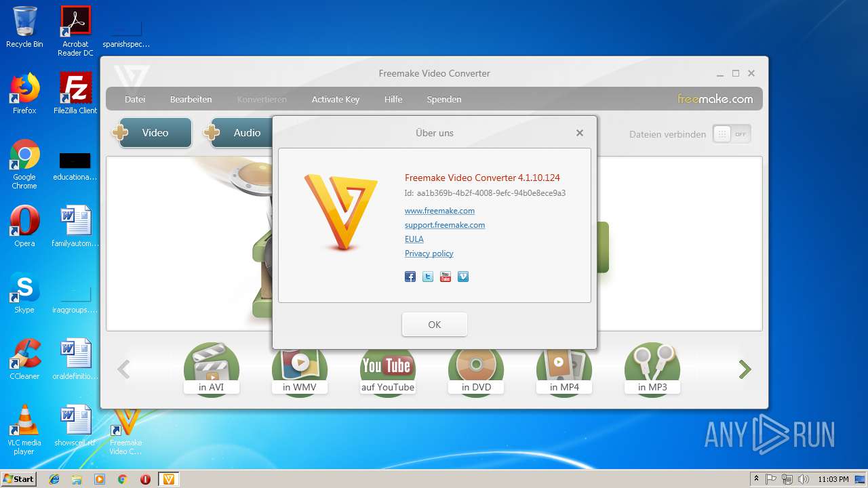Open the YouTube icon in the Über uns dialog
This screenshot has height=488, width=868.
tap(446, 277)
